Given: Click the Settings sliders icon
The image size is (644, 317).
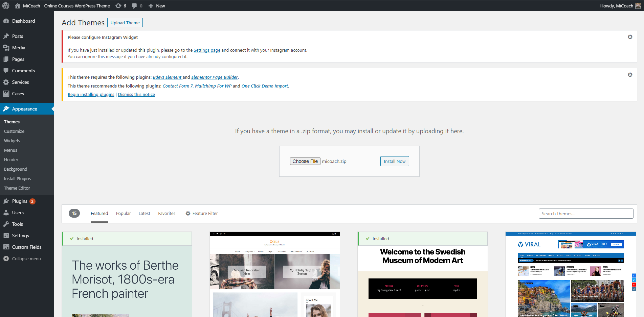Looking at the screenshot, I should [6, 236].
